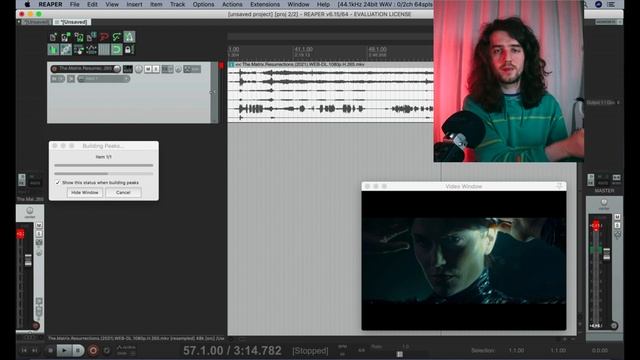The image size is (640, 360).
Task: Click Go to project end transport button
Action: point(35,350)
